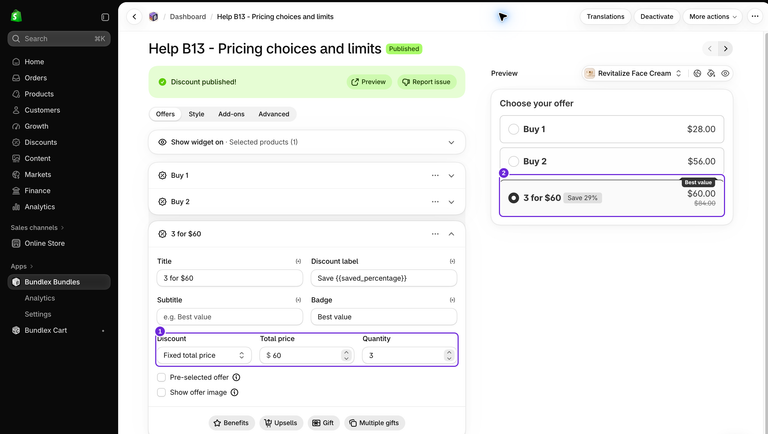
Task: Select 3 for $60 radio in preview
Action: [513, 198]
